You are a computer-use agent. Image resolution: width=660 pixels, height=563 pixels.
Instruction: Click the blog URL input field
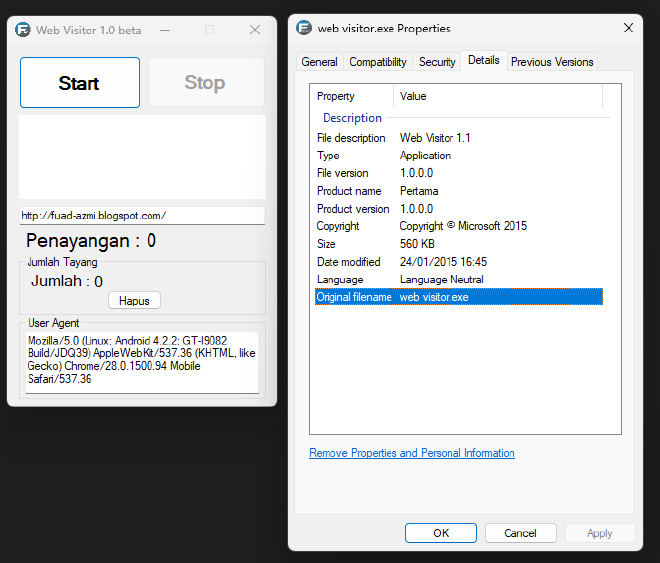(x=142, y=215)
